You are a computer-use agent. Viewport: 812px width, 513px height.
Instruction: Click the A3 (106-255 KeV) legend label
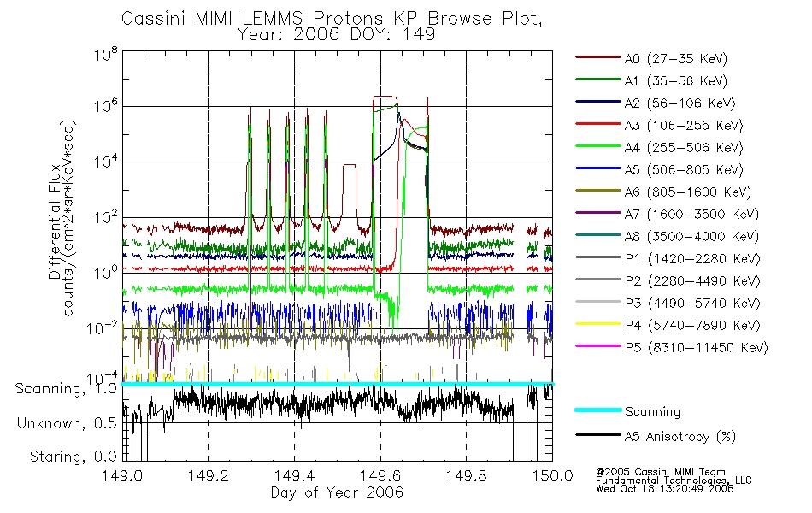[x=684, y=126]
